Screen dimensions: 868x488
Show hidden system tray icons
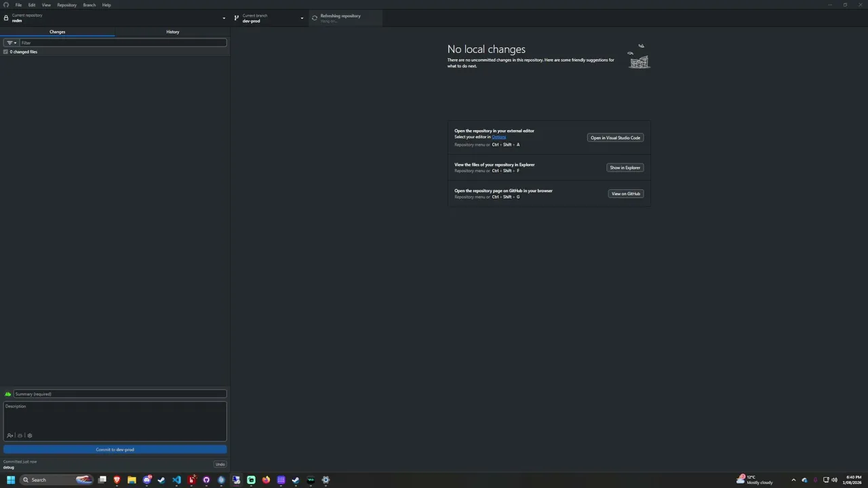tap(793, 480)
